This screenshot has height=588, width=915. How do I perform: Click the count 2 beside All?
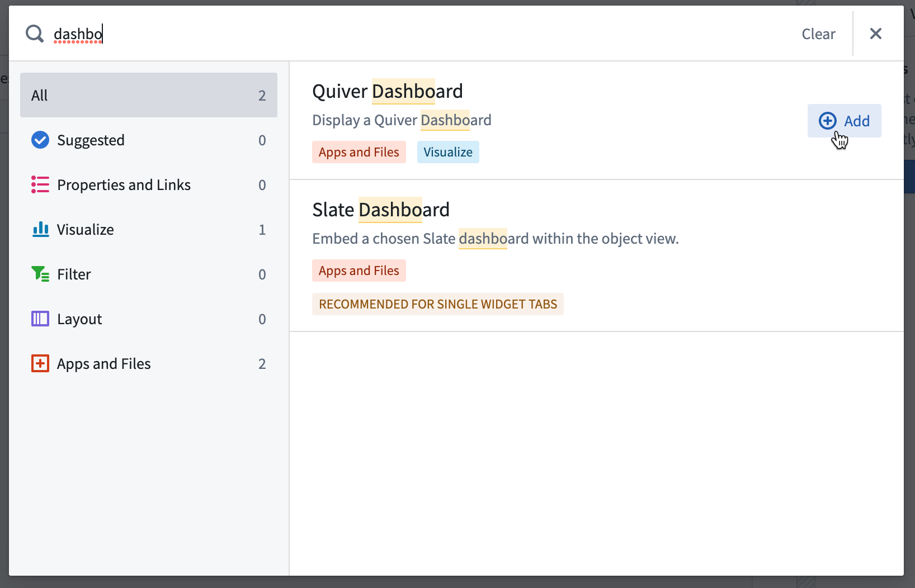tap(262, 96)
